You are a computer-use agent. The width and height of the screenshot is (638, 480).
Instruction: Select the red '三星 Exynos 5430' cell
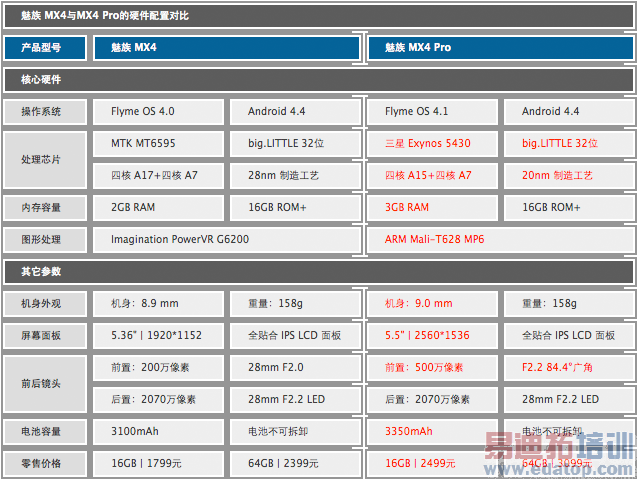point(432,144)
